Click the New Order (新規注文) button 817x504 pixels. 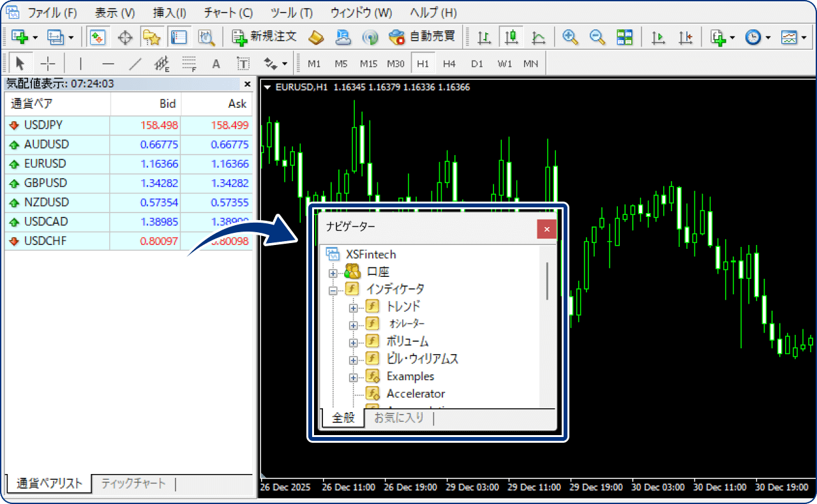pyautogui.click(x=264, y=37)
